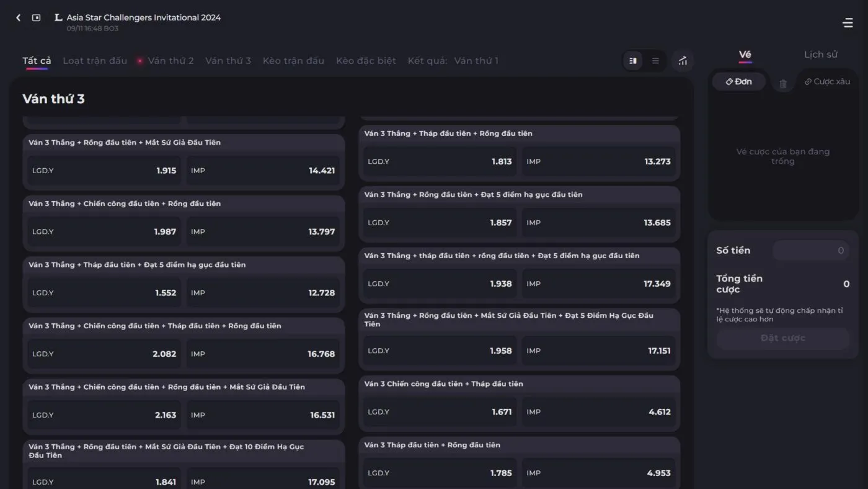Select the Cược xâu chain bet option
Image resolution: width=868 pixels, height=489 pixels.
coord(827,82)
